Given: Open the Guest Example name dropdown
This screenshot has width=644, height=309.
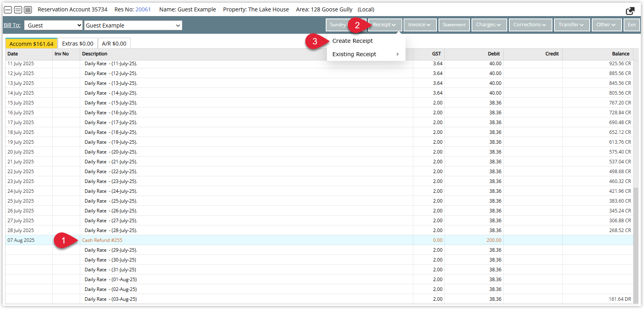Looking at the screenshot, I should 133,25.
